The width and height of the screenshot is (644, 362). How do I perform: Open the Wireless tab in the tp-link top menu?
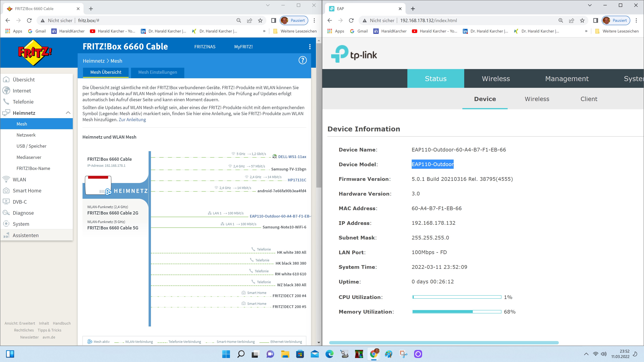pyautogui.click(x=496, y=79)
